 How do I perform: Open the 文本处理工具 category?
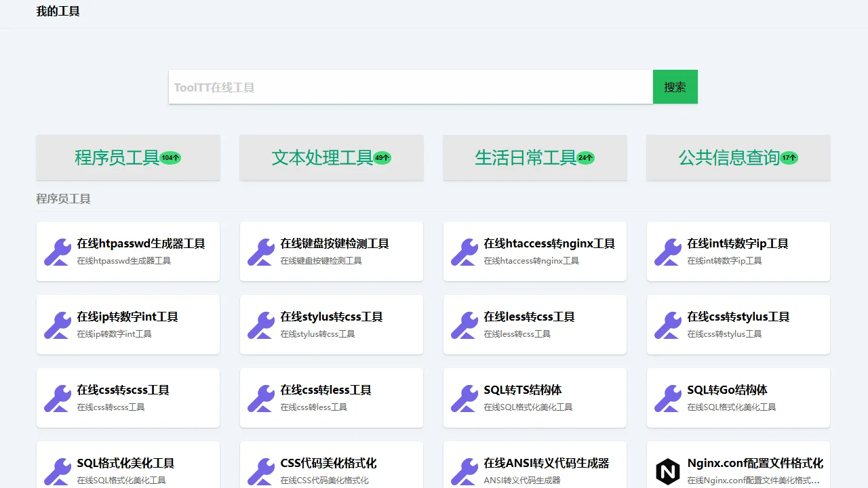pos(331,157)
